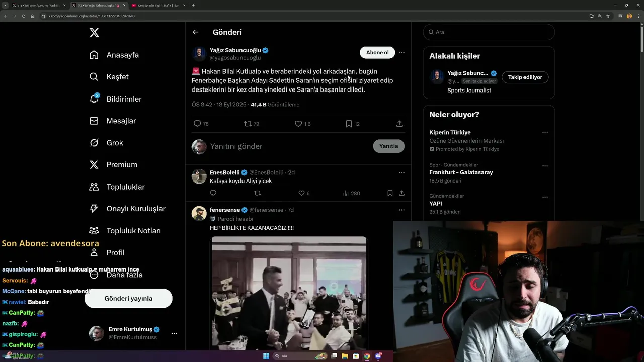Open the Bildirimler notifications page
Screen dimensions: 644x362
tap(115, 99)
